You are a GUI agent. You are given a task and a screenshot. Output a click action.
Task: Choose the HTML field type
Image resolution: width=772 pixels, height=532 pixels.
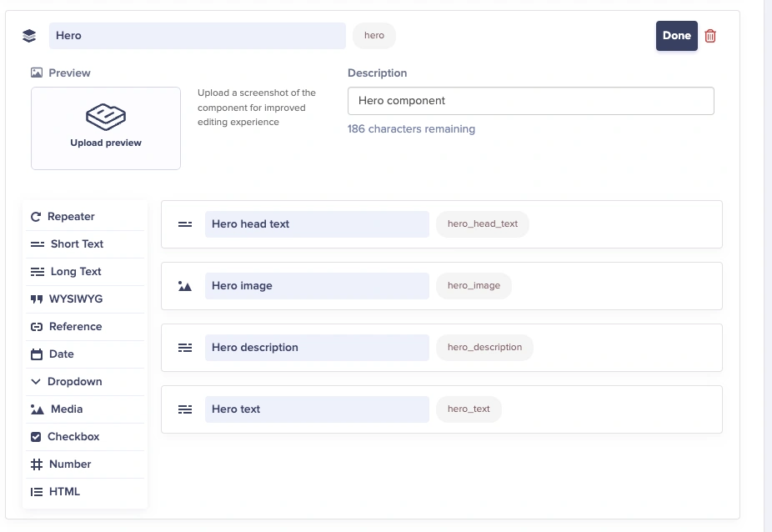pyautogui.click(x=64, y=492)
